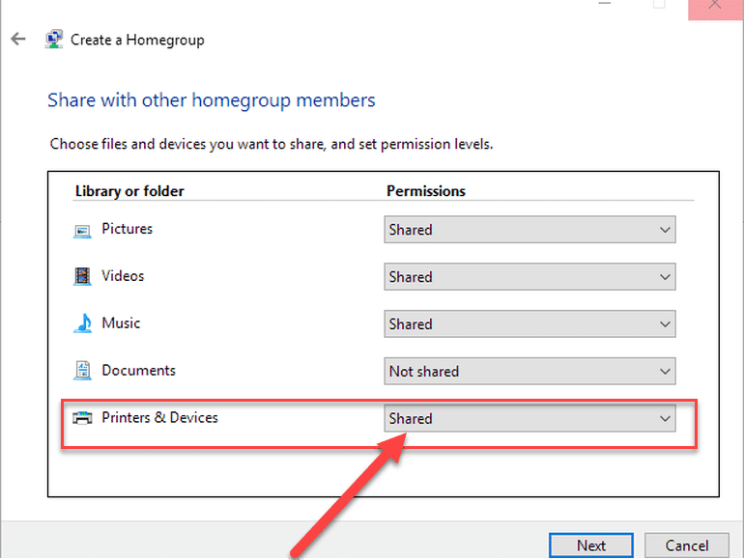Click the Documents label
Viewport: 744px width, 560px height.
pos(138,371)
